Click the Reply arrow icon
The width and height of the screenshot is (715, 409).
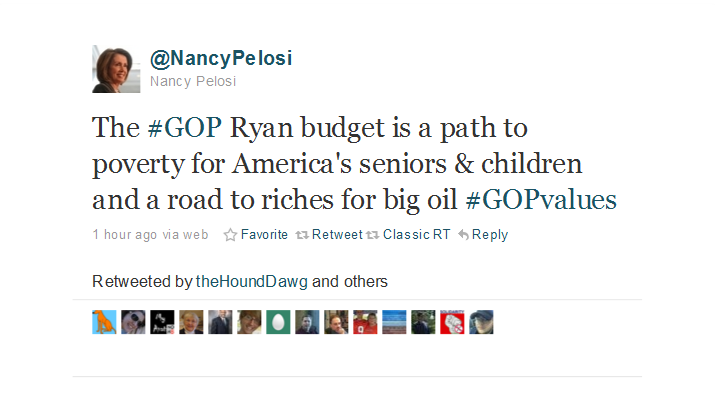(463, 235)
